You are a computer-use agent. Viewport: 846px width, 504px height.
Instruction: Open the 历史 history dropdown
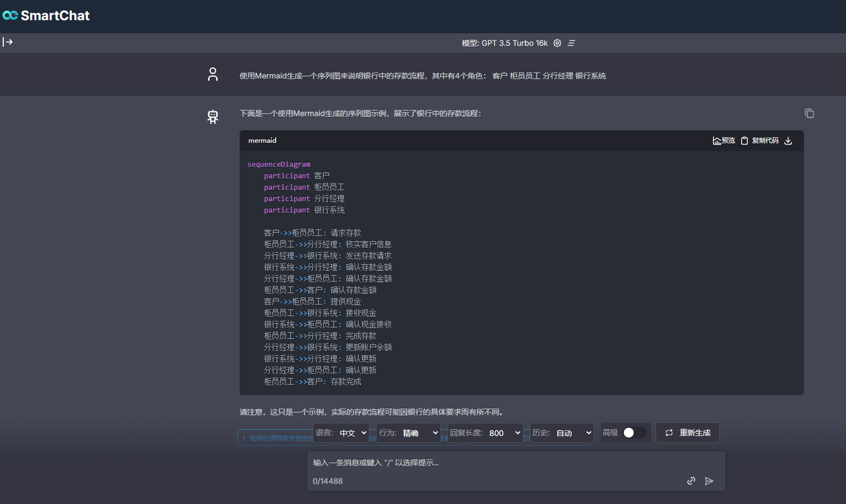(x=573, y=433)
